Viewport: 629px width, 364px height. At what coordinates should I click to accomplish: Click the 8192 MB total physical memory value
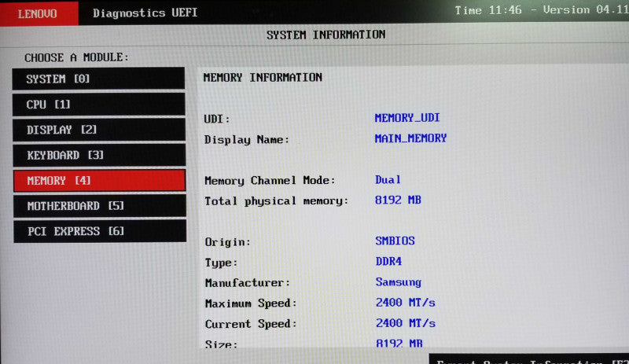click(x=398, y=200)
